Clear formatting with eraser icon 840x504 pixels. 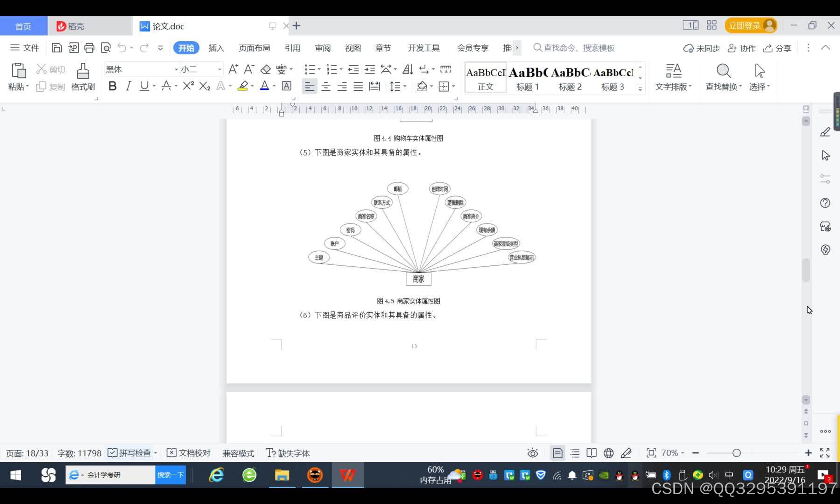266,69
